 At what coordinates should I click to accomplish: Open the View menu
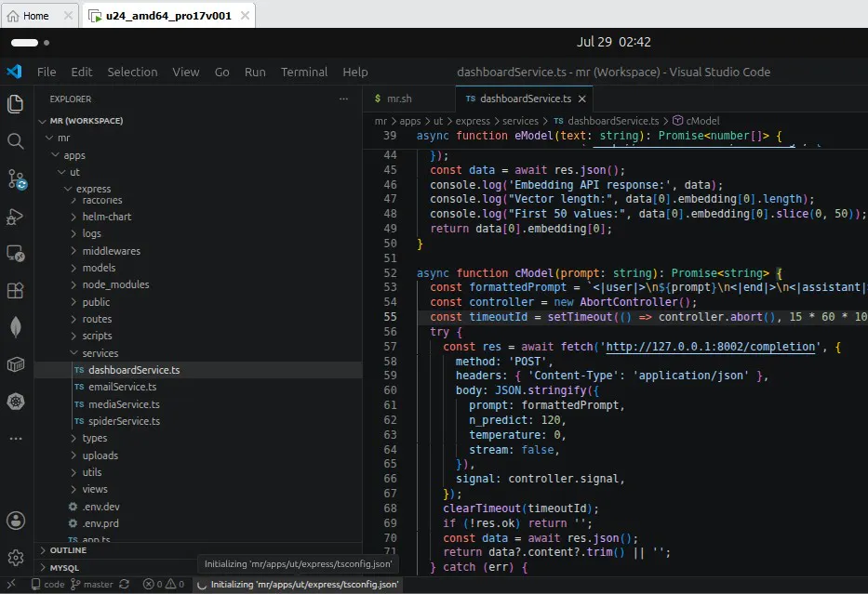tap(185, 72)
